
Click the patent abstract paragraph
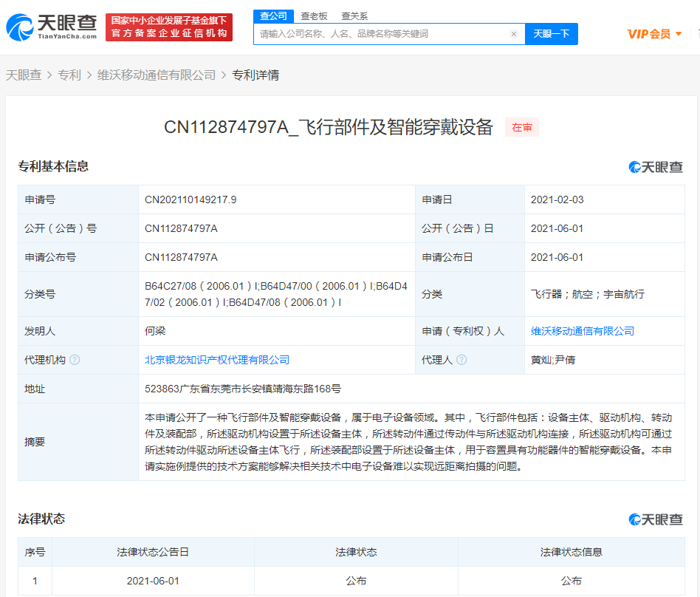pyautogui.click(x=408, y=442)
